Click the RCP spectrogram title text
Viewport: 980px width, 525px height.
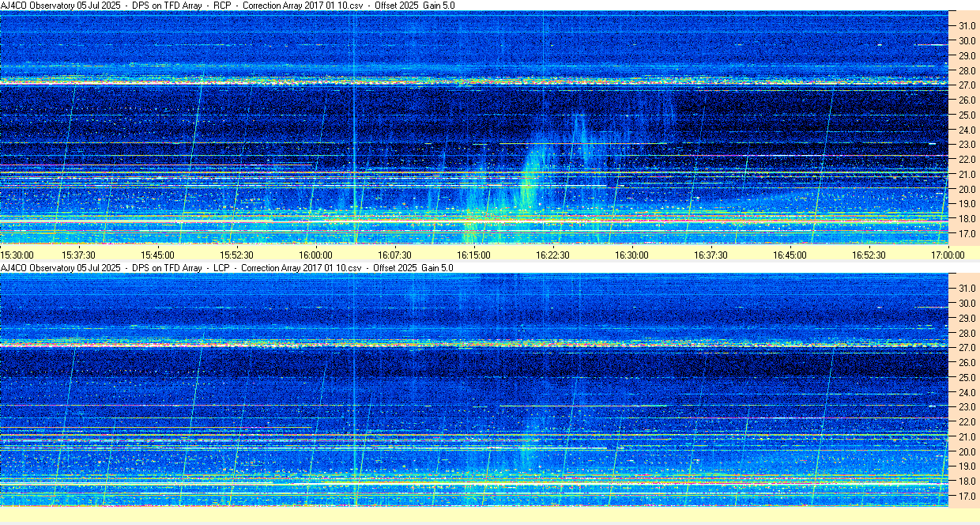point(228,6)
